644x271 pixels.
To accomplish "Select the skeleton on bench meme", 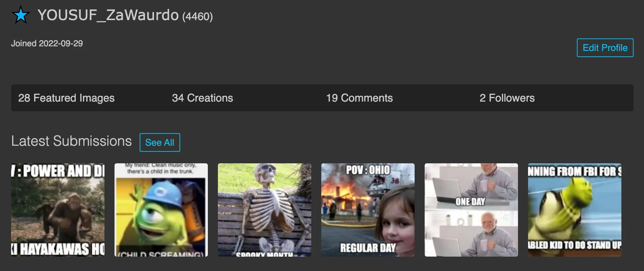I will click(x=265, y=210).
